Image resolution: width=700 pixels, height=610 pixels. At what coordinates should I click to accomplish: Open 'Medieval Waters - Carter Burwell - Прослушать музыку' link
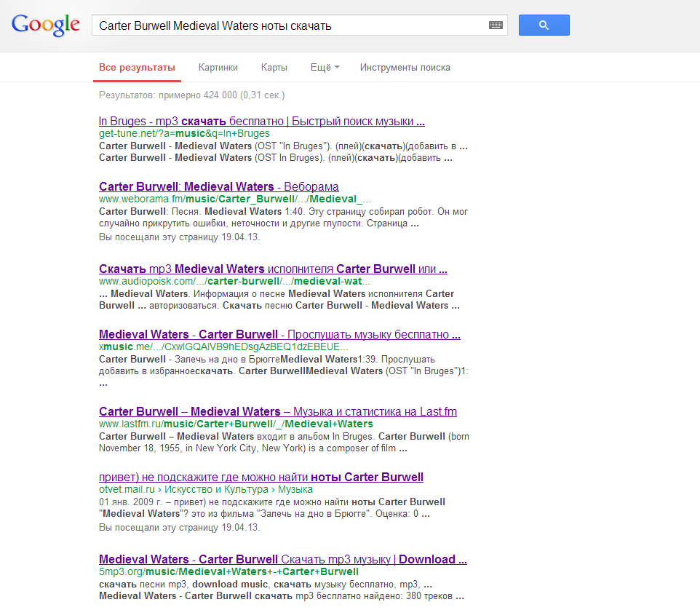279,334
